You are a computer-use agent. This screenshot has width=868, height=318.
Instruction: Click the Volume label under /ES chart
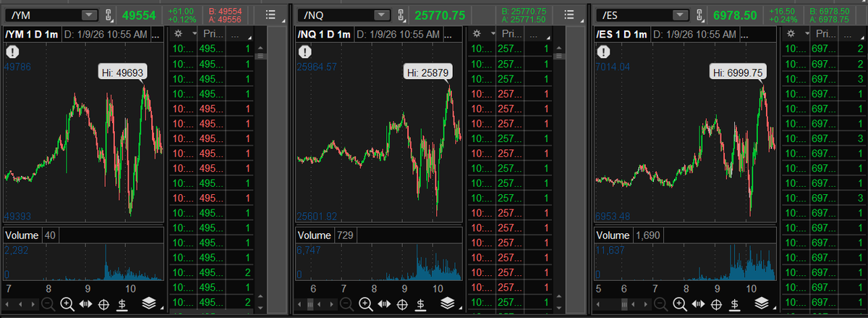click(x=612, y=235)
